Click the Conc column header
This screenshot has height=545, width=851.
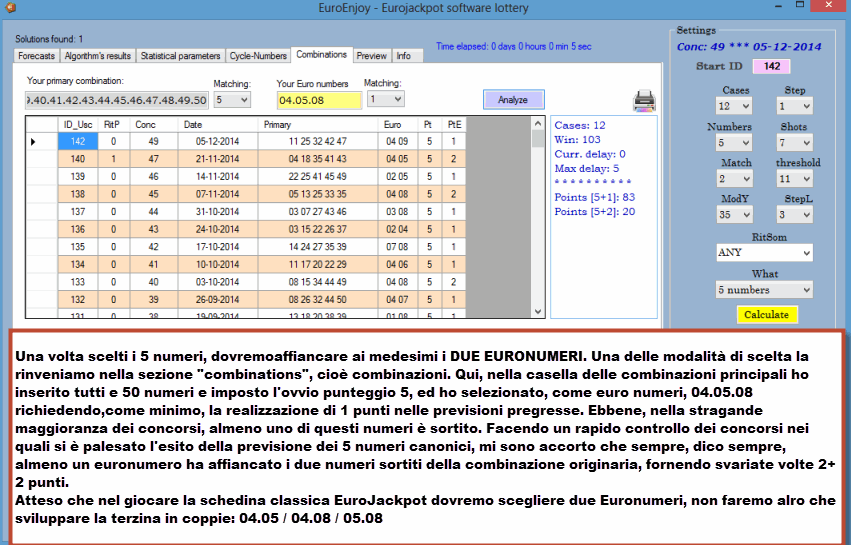coord(154,125)
